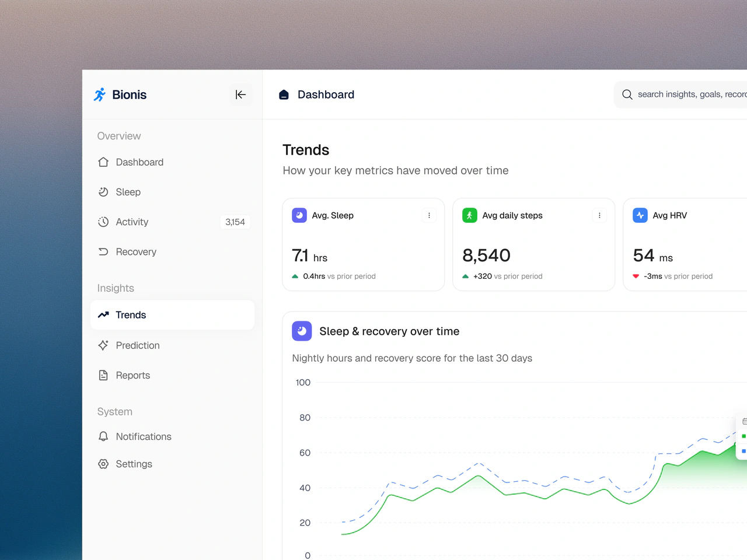
Task: Click the purple Avg. Sleep card icon
Action: [x=299, y=215]
